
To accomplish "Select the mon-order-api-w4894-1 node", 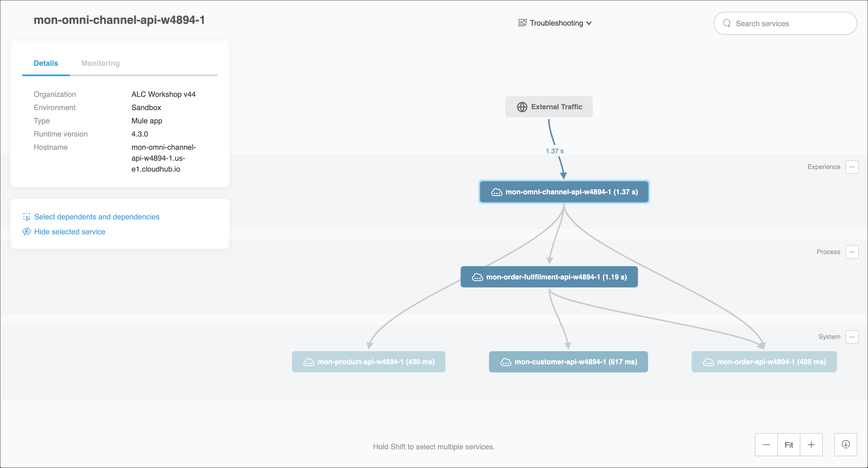I will coord(764,362).
